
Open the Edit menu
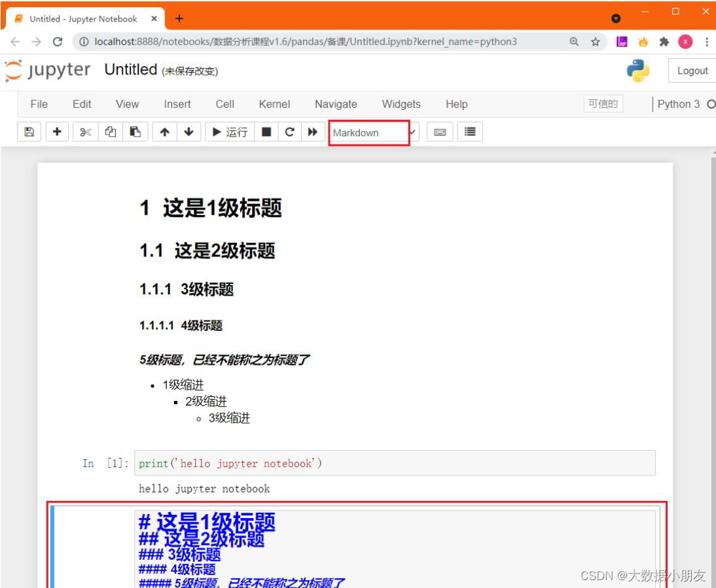click(x=82, y=104)
